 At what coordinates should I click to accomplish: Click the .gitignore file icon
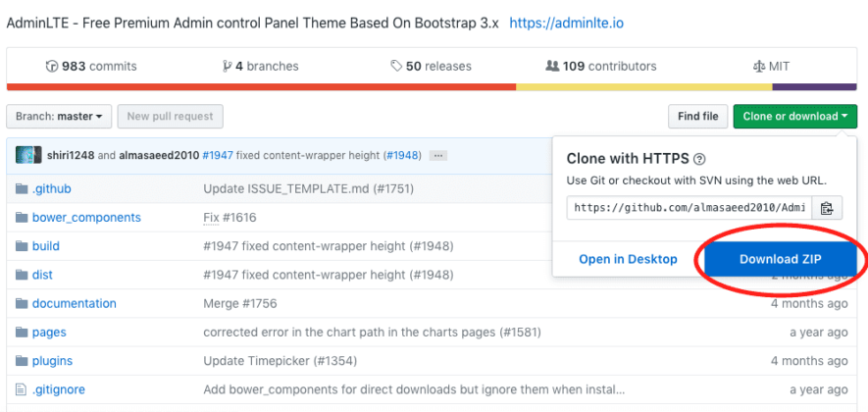point(20,389)
